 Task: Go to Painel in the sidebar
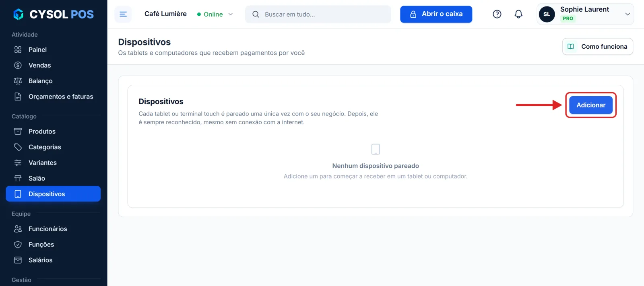click(x=53, y=49)
